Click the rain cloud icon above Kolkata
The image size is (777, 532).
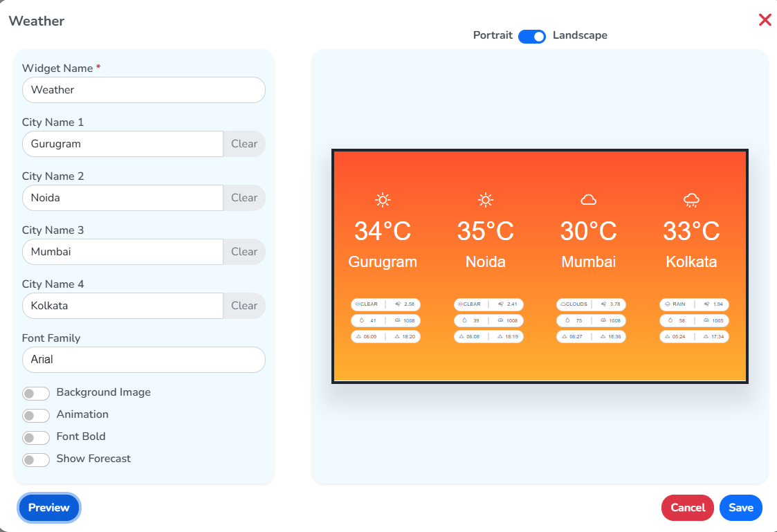click(691, 200)
